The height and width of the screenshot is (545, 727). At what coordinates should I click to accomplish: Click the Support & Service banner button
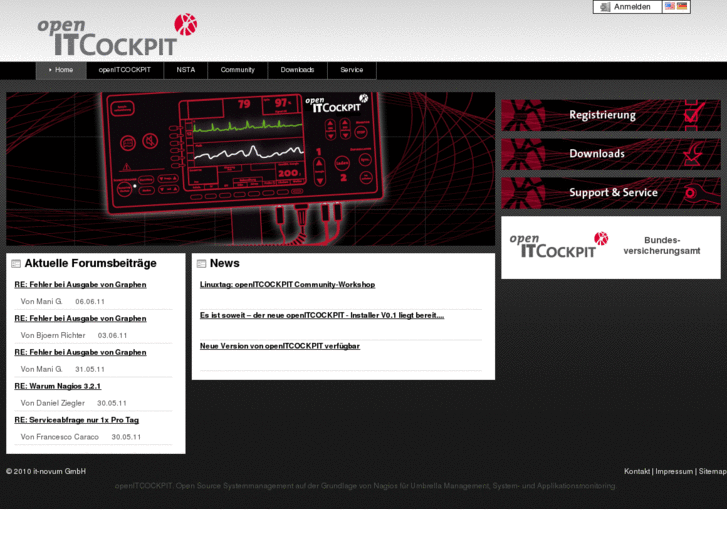tap(611, 193)
